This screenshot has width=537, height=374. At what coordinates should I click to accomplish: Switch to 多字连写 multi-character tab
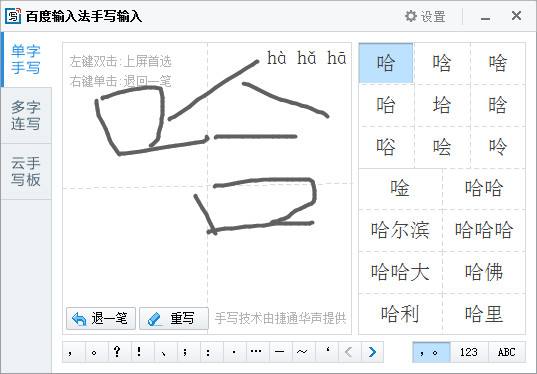[26, 115]
